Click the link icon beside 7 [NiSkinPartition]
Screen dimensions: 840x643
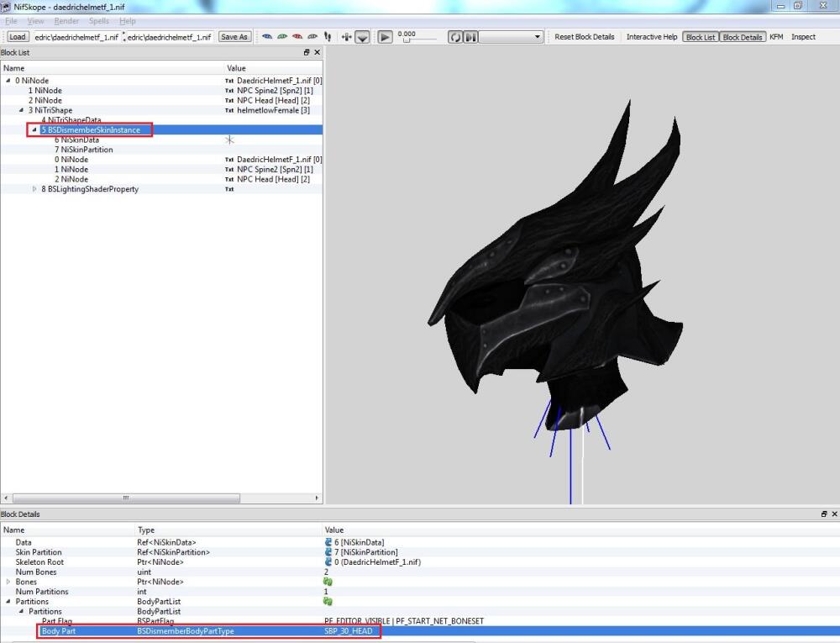pyautogui.click(x=328, y=552)
